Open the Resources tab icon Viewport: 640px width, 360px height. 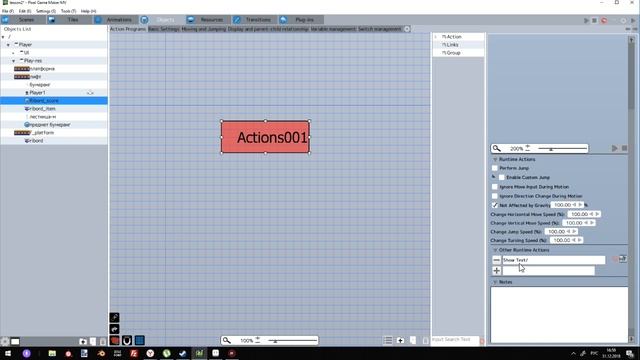(x=191, y=20)
